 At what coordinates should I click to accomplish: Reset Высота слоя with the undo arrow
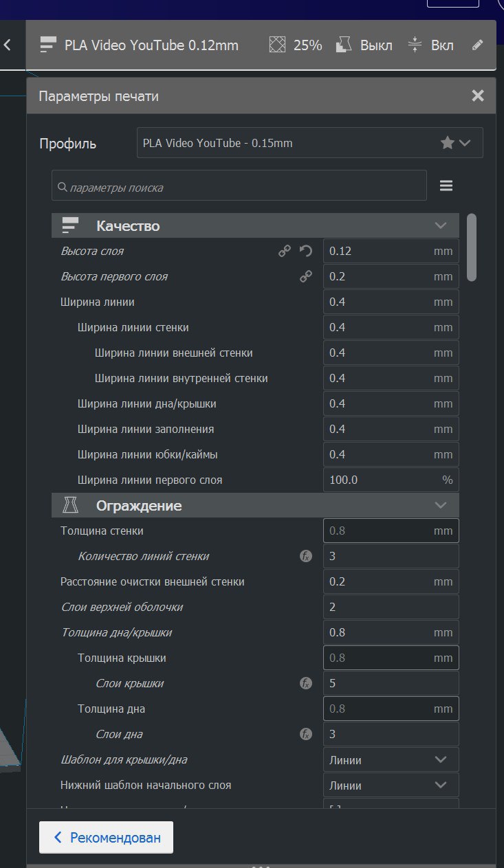tap(306, 251)
